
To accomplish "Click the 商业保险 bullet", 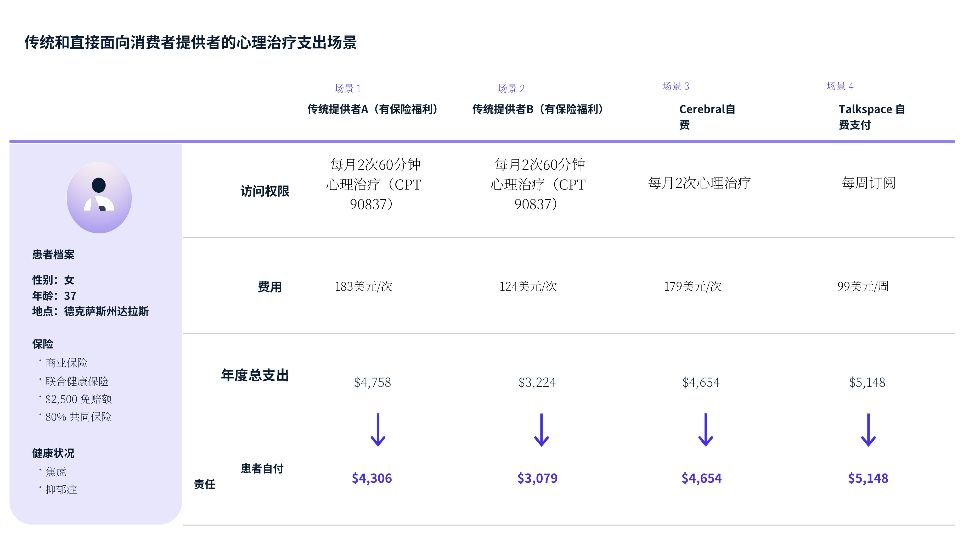I will pyautogui.click(x=66, y=363).
